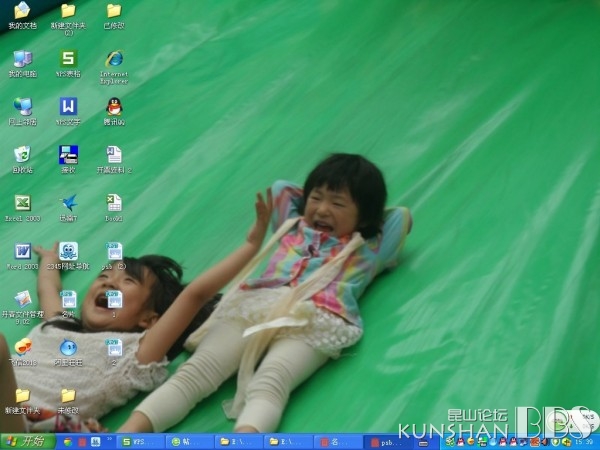The image size is (600, 450).
Task: Switch to the green browser taskbar button
Action: pos(190,442)
